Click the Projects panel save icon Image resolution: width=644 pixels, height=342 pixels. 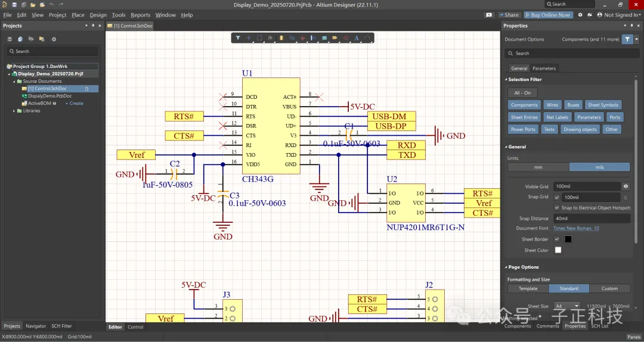pos(10,39)
